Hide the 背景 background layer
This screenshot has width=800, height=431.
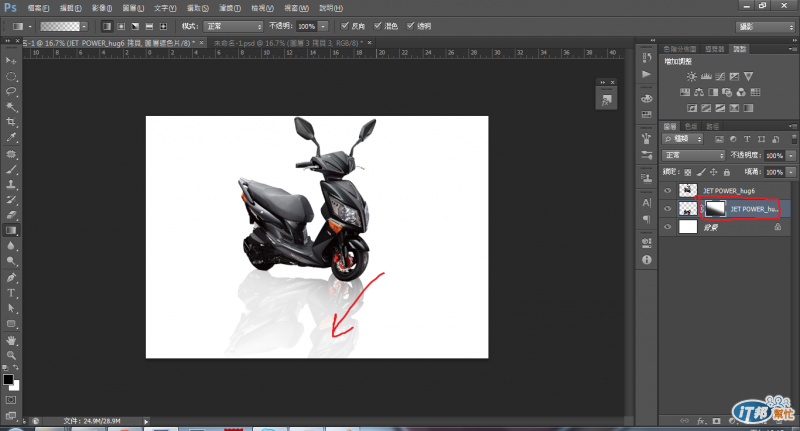(668, 227)
